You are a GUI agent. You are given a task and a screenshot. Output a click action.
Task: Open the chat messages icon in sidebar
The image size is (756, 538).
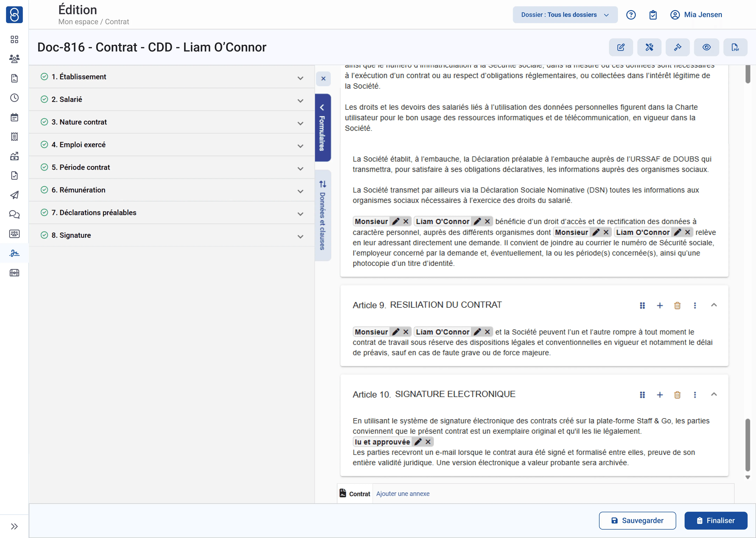click(x=14, y=214)
